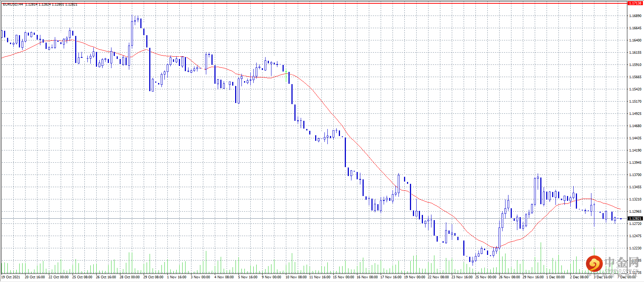Click the 17 Nov 16:00 time label
The image size is (644, 282).
click(391, 277)
